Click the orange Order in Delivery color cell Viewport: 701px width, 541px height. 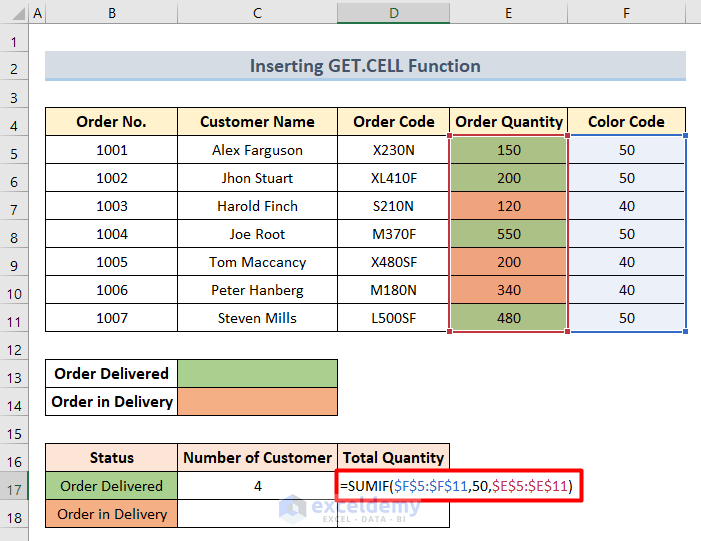[257, 402]
